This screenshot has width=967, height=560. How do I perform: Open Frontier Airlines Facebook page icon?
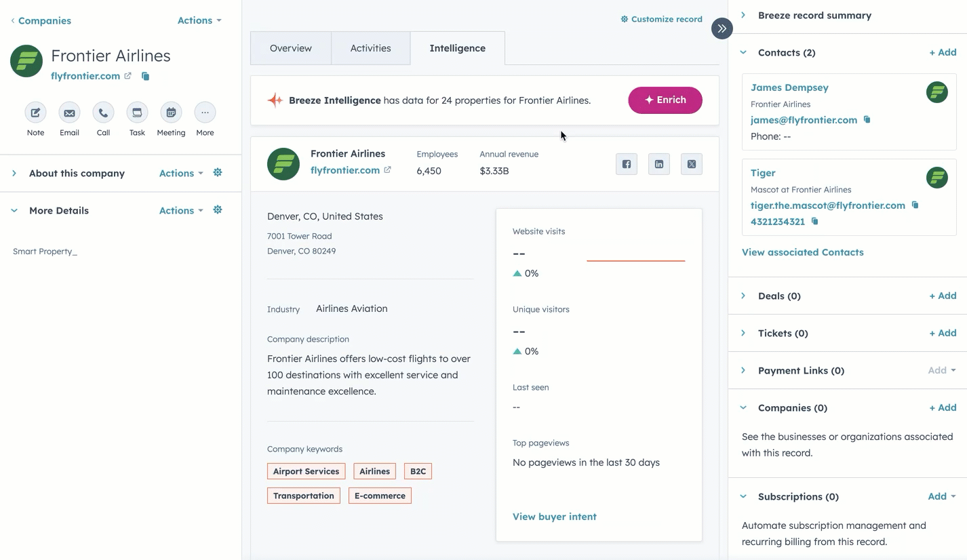[627, 164]
